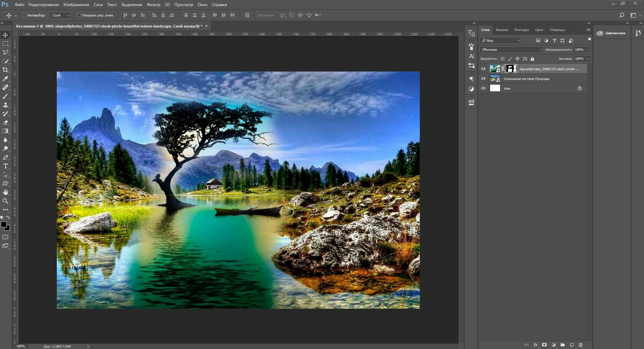Toggle lock all for the layer
The width and height of the screenshot is (644, 349).
tap(532, 59)
